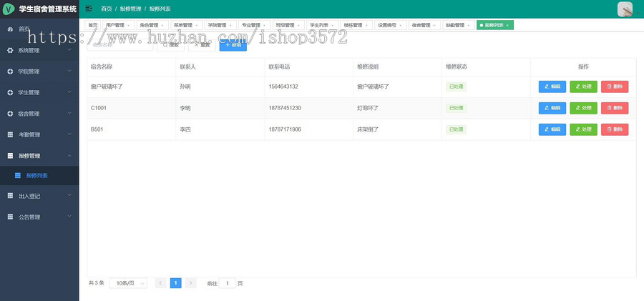This screenshot has height=301, width=644.
Task: Click the 已处理 tag in 李四 row
Action: [457, 129]
